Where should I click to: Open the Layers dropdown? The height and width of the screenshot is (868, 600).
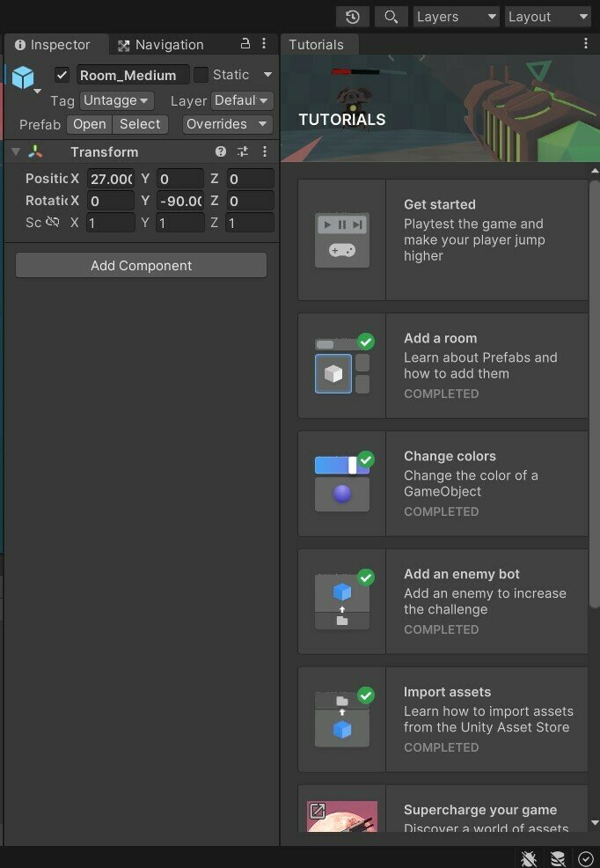[457, 17]
